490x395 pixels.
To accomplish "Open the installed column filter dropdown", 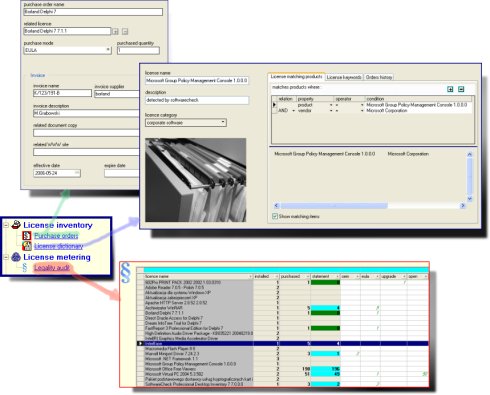I will point(276,277).
